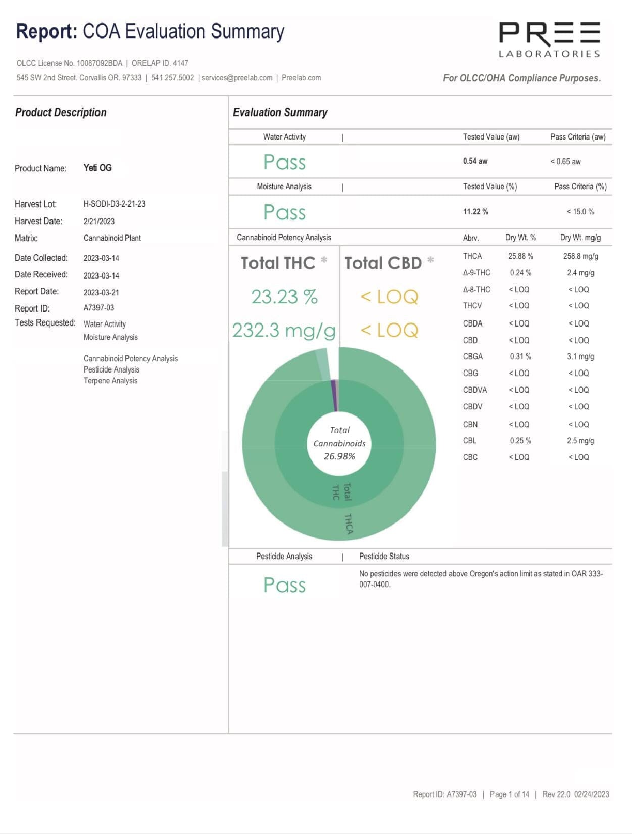Click the purple sliver in the donut chart
The height and width of the screenshot is (834, 644).
(334, 395)
